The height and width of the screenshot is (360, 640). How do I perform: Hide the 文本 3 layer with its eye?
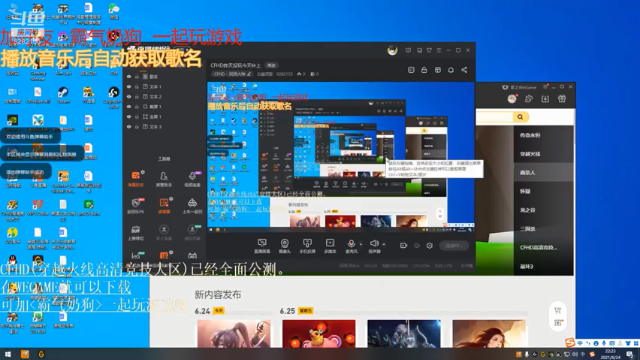(129, 127)
